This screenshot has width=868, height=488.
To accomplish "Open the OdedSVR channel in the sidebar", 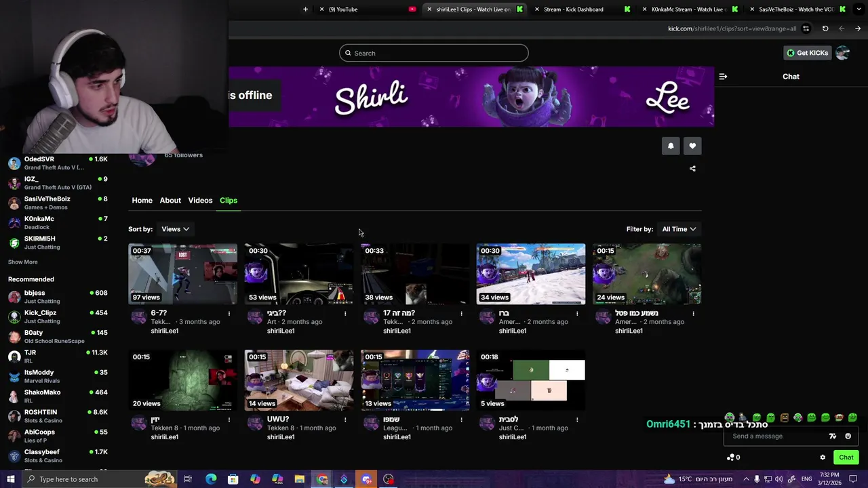I will click(x=58, y=163).
